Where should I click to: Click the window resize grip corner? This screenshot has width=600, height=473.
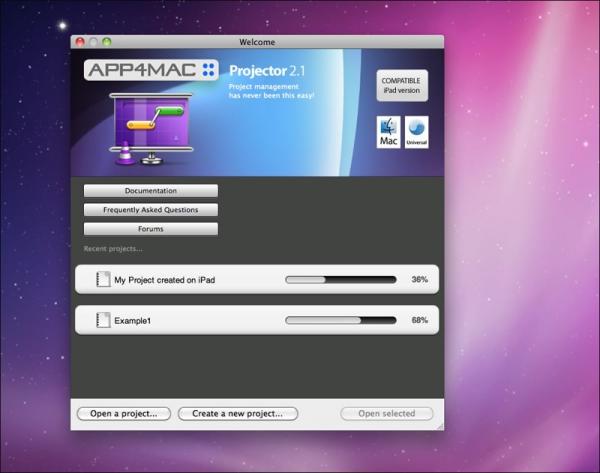pos(440,426)
